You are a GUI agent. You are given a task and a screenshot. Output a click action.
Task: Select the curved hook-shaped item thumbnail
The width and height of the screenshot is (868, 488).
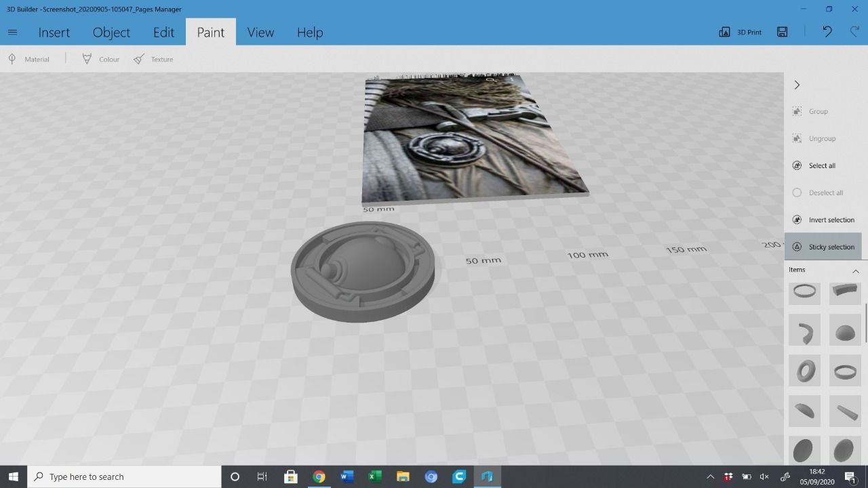(804, 330)
